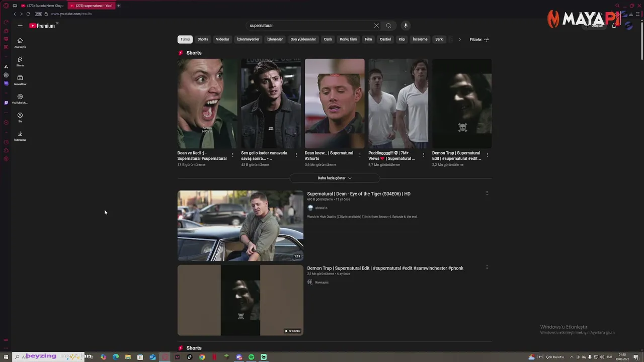
Task: Select the Castiel filter chip
Action: point(385,39)
